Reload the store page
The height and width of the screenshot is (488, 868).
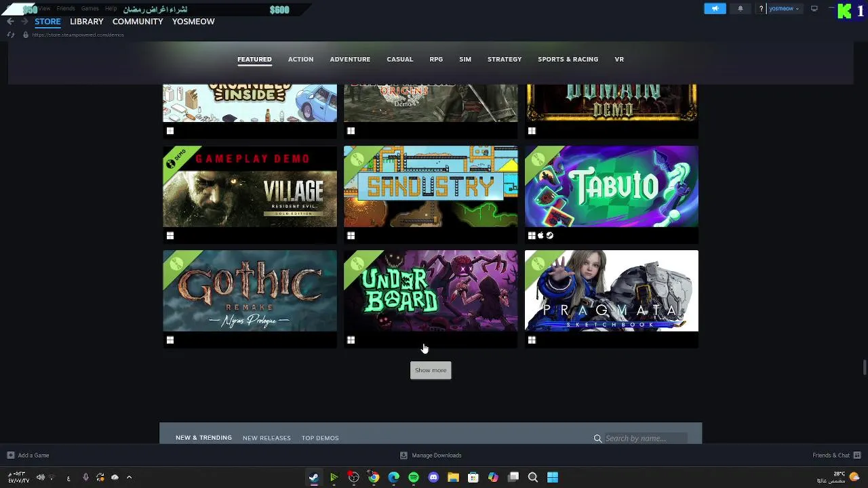10,35
